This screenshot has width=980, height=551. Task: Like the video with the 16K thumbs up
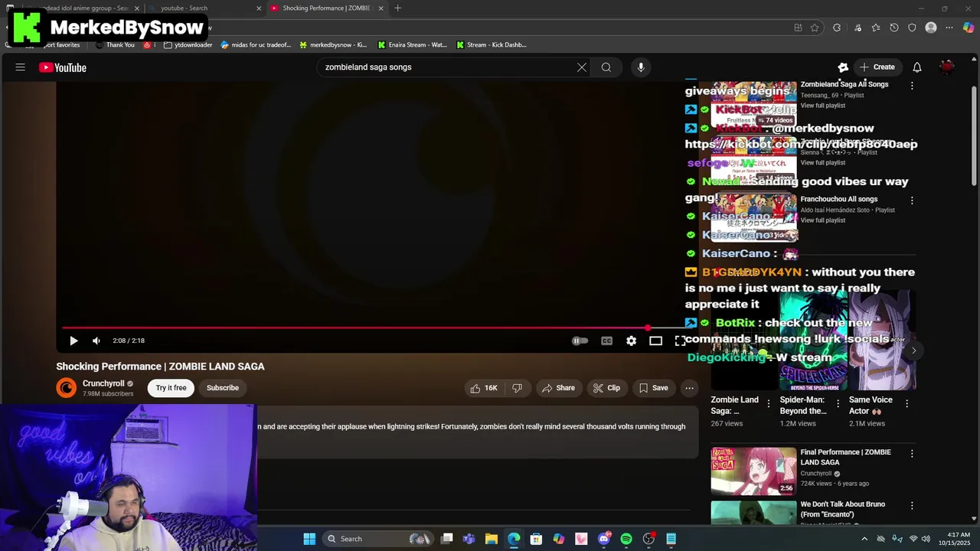(484, 388)
